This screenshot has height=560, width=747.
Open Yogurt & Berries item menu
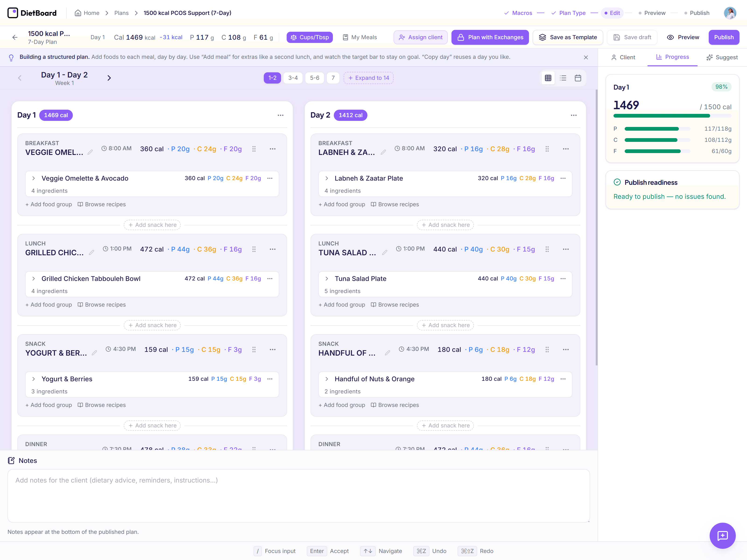pyautogui.click(x=270, y=379)
